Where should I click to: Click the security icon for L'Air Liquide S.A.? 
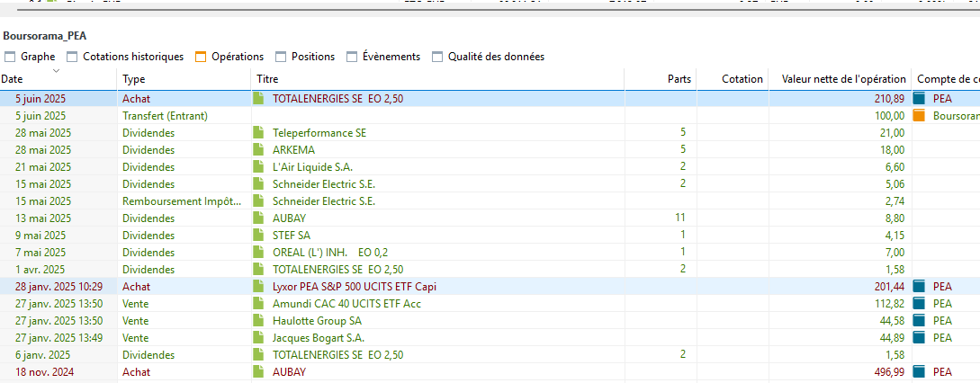259,167
